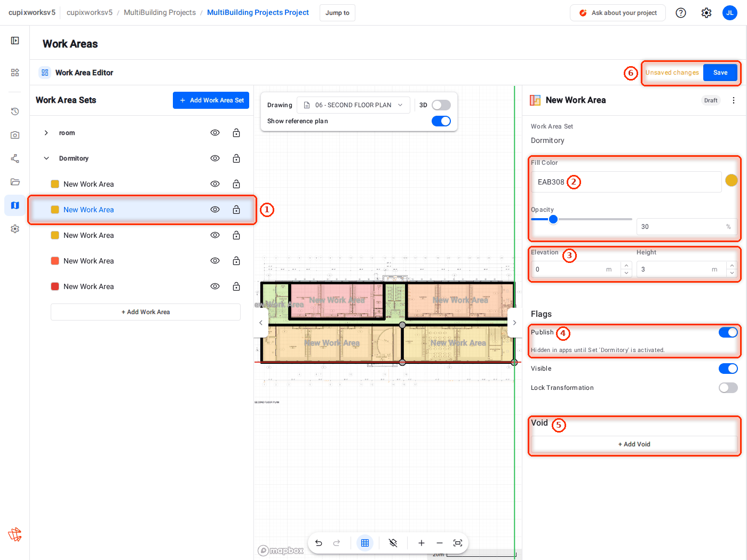Decrease the Height value with down arrow

click(x=732, y=273)
